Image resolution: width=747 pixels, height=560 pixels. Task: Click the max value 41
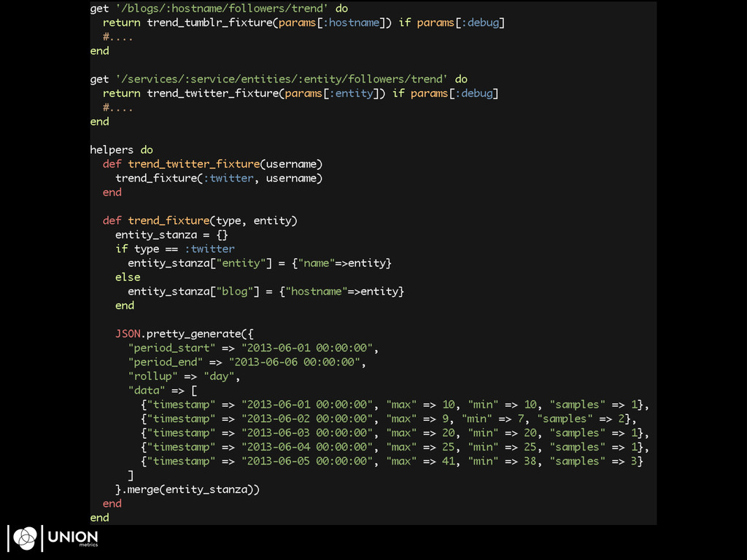(449, 462)
